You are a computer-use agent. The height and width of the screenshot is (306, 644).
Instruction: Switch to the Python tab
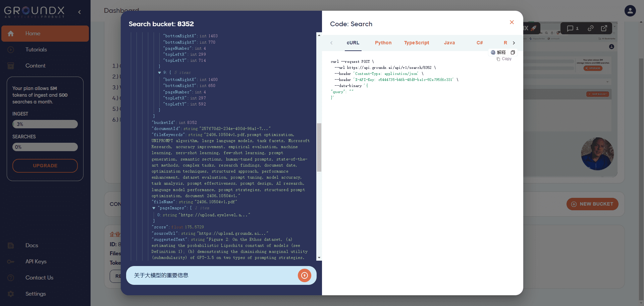[x=383, y=43]
